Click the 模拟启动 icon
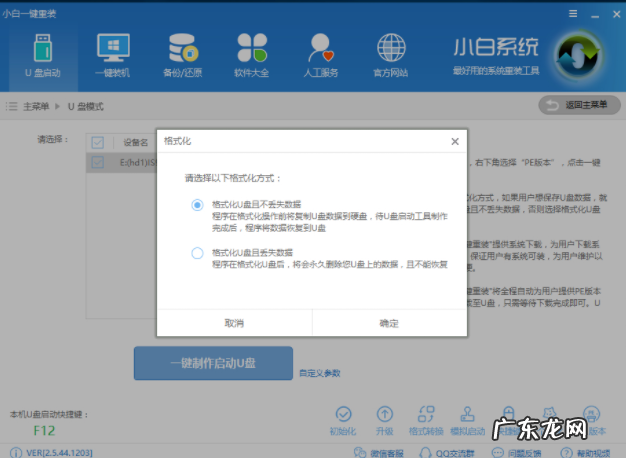626x458 pixels. (x=467, y=414)
